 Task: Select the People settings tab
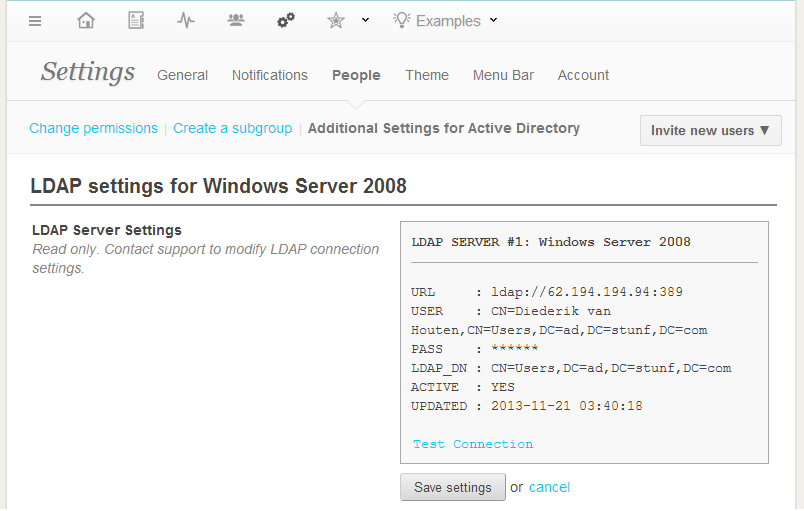pos(356,75)
